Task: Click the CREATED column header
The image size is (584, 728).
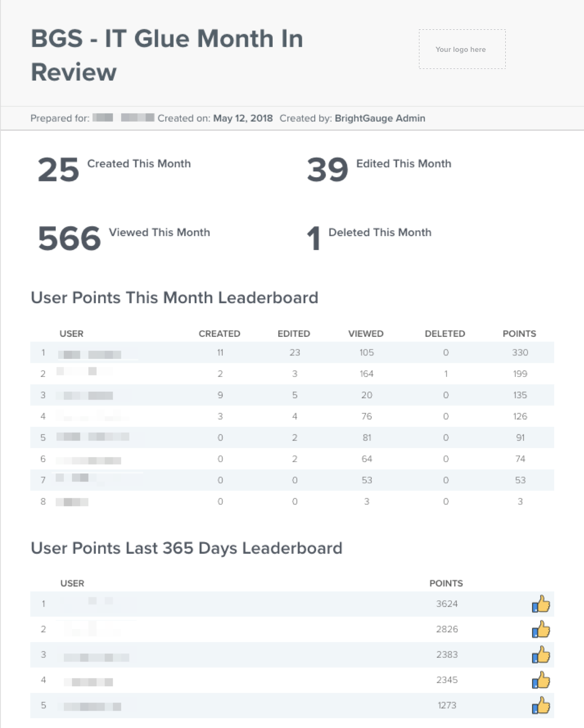Action: coord(219,334)
